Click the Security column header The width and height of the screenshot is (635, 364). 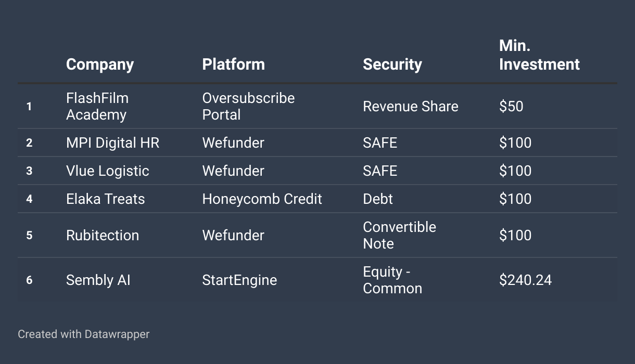(x=392, y=64)
